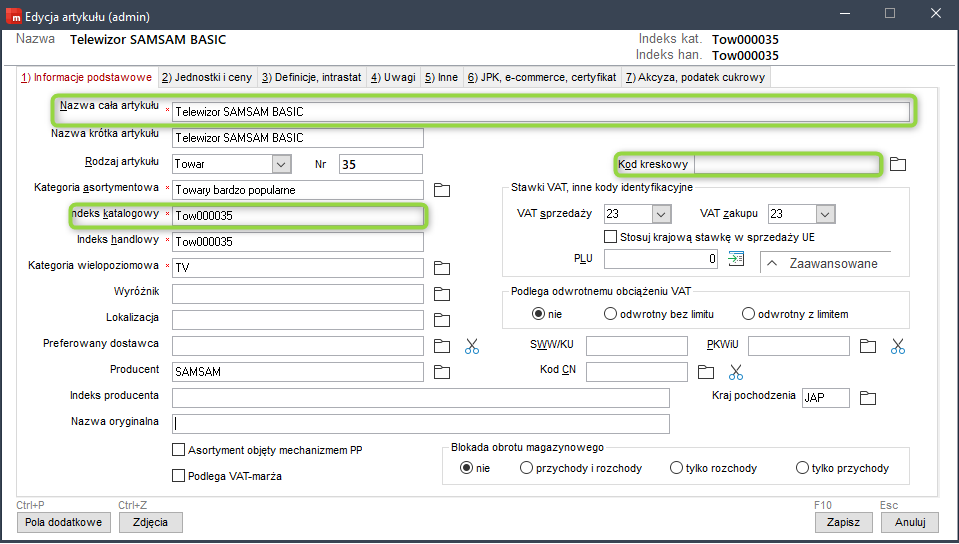Open Wyróżnik folder icon
The width and height of the screenshot is (959, 544).
[x=442, y=294]
